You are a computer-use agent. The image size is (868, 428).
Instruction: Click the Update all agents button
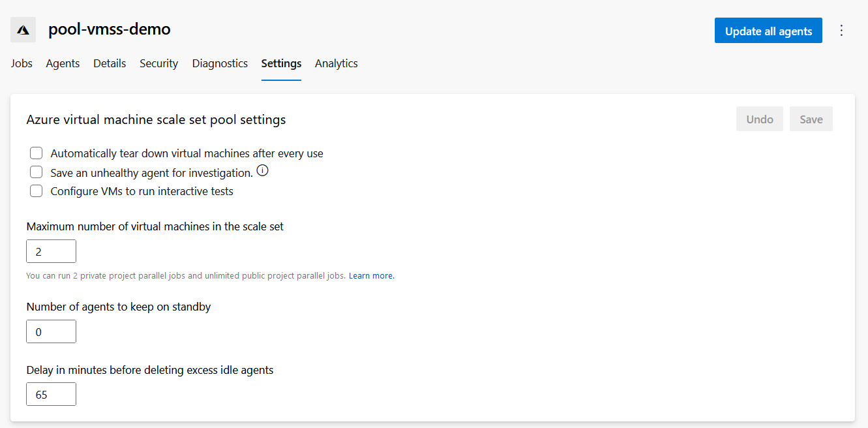pyautogui.click(x=768, y=31)
